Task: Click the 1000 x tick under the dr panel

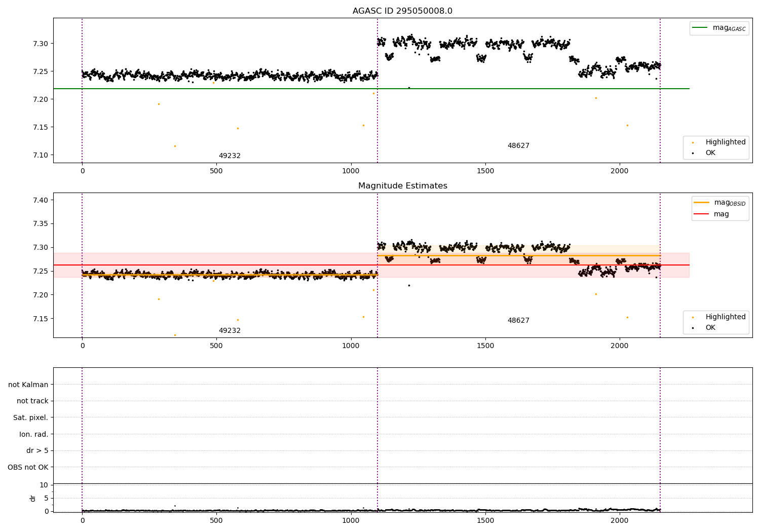Action: [x=351, y=520]
